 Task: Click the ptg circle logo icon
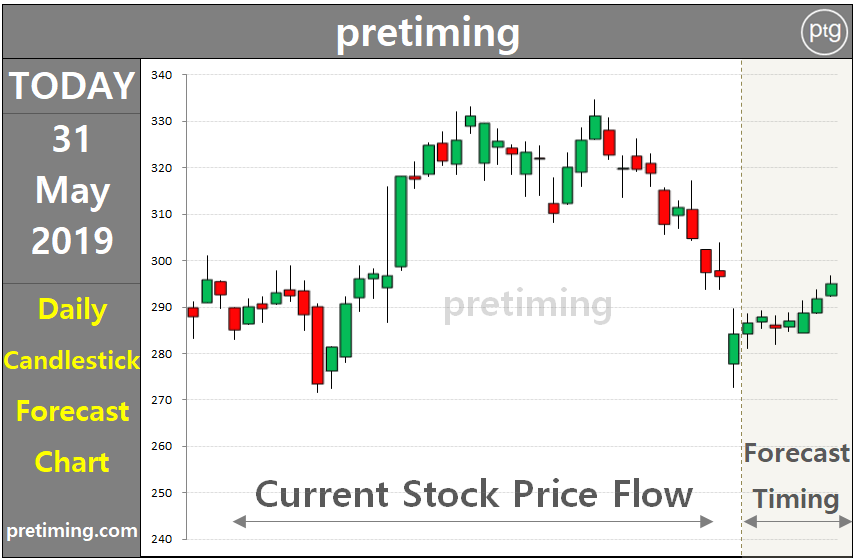pyautogui.click(x=824, y=33)
